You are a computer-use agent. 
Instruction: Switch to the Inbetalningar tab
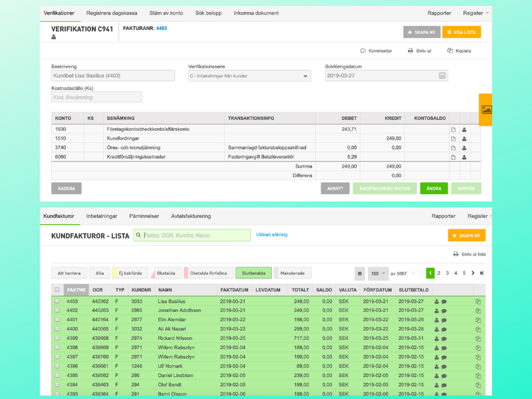102,216
